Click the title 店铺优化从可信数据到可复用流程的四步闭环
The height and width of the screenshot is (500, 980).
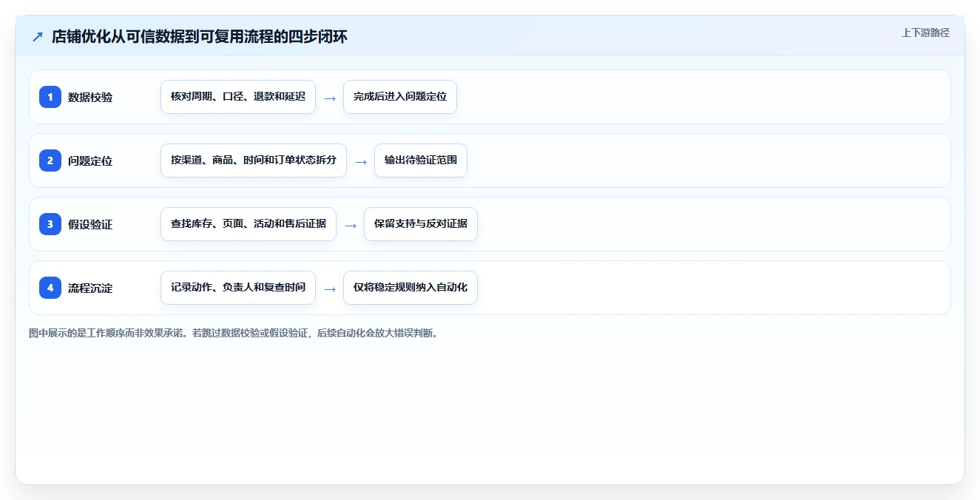200,36
